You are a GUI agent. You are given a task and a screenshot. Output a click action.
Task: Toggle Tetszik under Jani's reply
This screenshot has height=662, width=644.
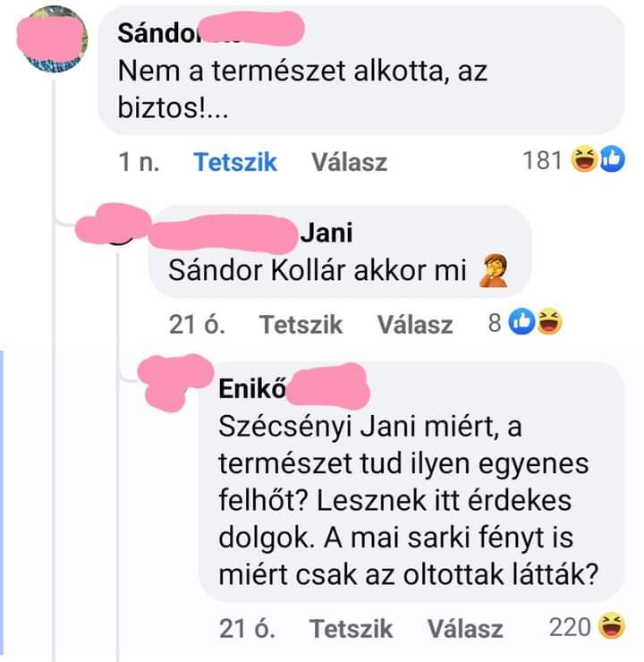[301, 324]
